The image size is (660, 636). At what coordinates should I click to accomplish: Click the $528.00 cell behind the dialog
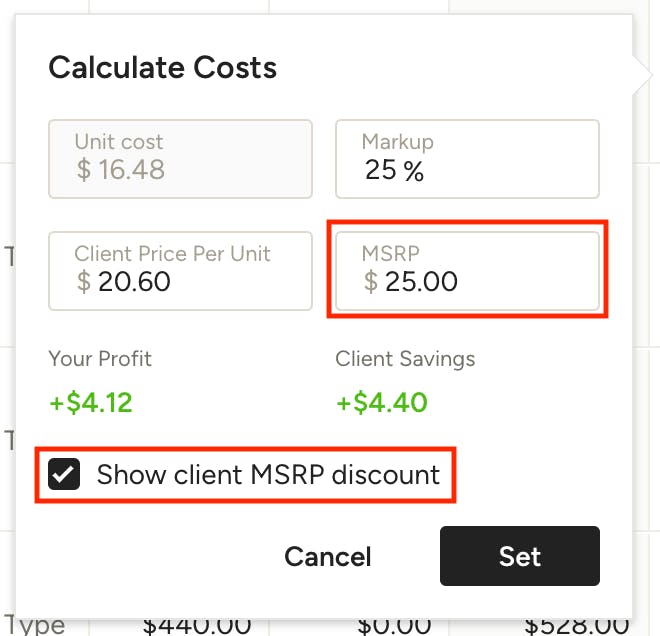click(577, 626)
